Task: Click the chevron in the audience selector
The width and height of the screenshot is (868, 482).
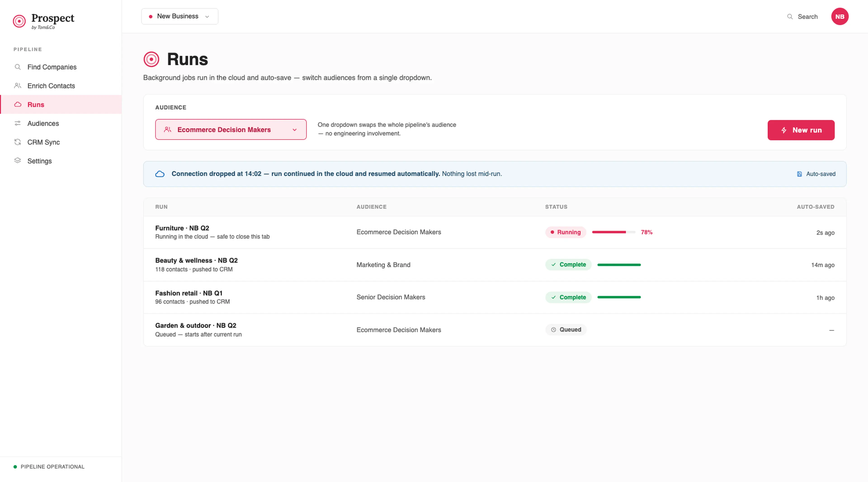Action: [295, 130]
